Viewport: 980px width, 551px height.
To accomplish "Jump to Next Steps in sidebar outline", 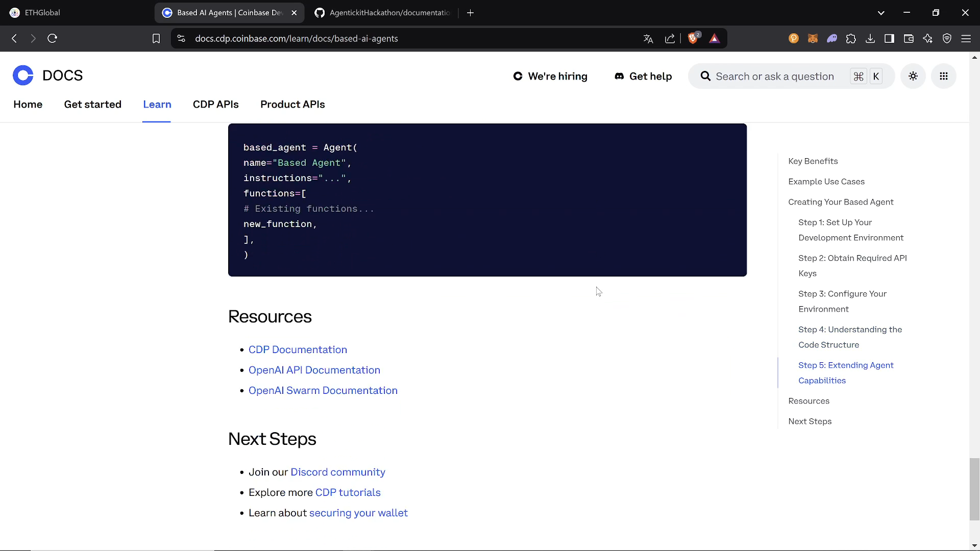I will 810,421.
